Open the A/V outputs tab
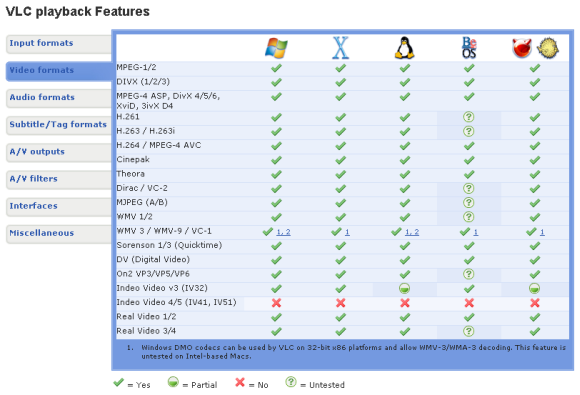Screen dimensions: 580x395 coord(58,152)
